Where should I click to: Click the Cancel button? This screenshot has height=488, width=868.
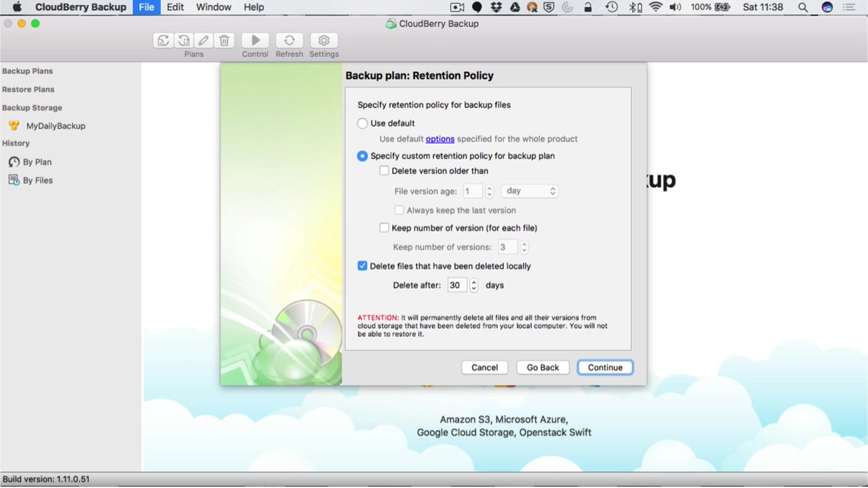(485, 367)
